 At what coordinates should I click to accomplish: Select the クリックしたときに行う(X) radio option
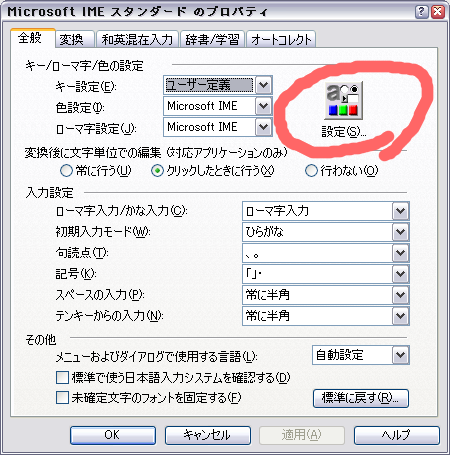[x=157, y=171]
